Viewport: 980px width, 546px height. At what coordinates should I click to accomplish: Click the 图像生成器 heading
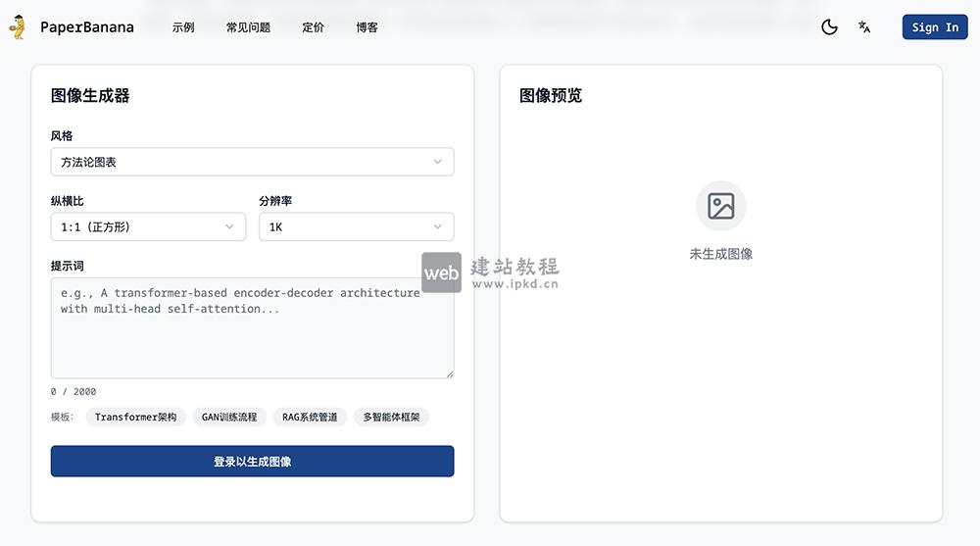point(90,96)
